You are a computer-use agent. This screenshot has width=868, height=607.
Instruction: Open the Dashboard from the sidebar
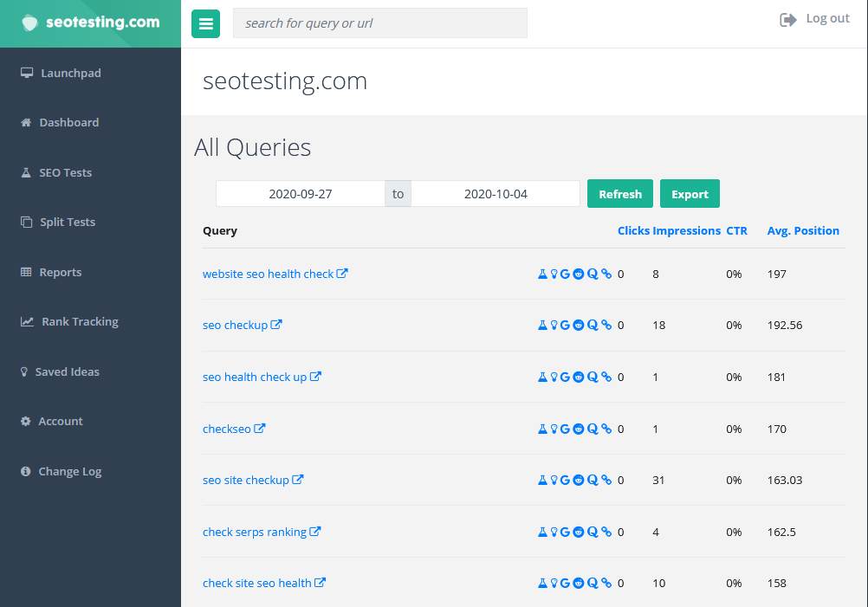click(x=68, y=122)
